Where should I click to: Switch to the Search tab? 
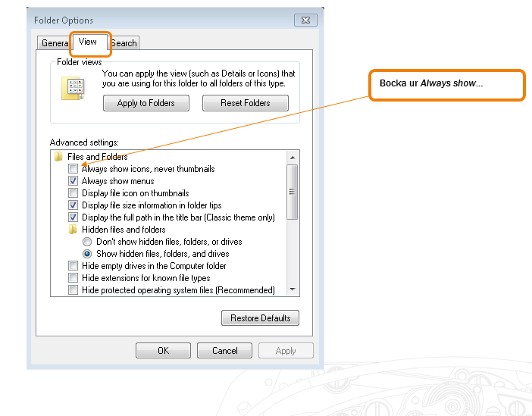click(125, 43)
